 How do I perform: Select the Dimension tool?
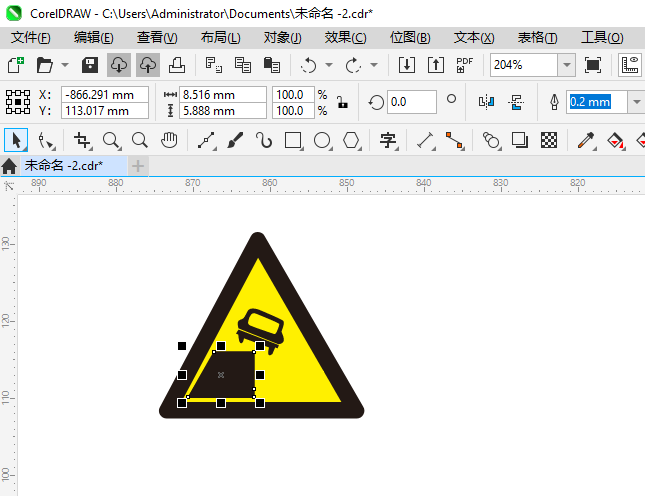point(426,140)
